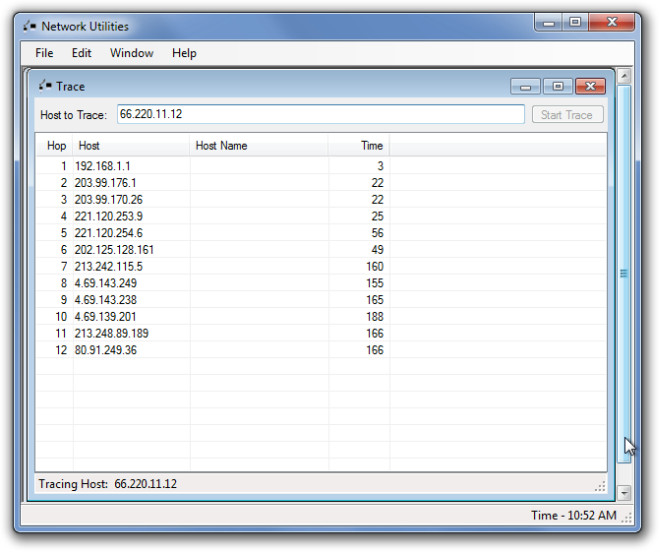Focus the Host to Trace input field
The width and height of the screenshot is (660, 552).
pyautogui.click(x=320, y=114)
